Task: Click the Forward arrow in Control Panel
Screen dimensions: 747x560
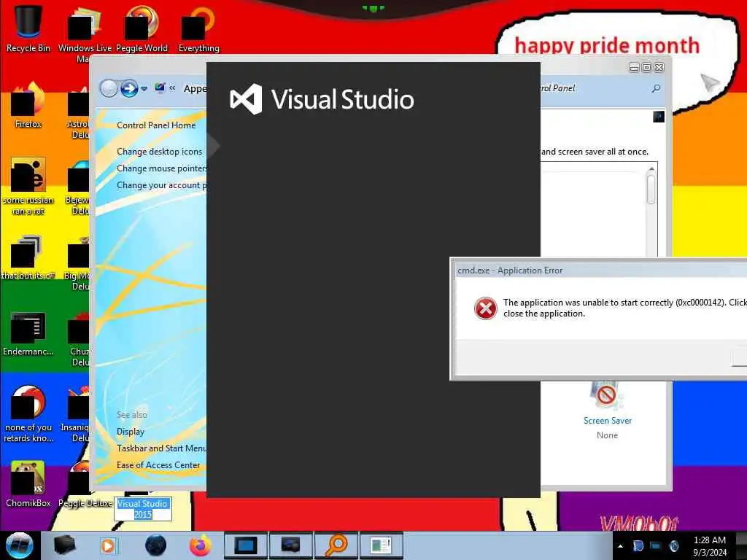Action: click(x=129, y=88)
